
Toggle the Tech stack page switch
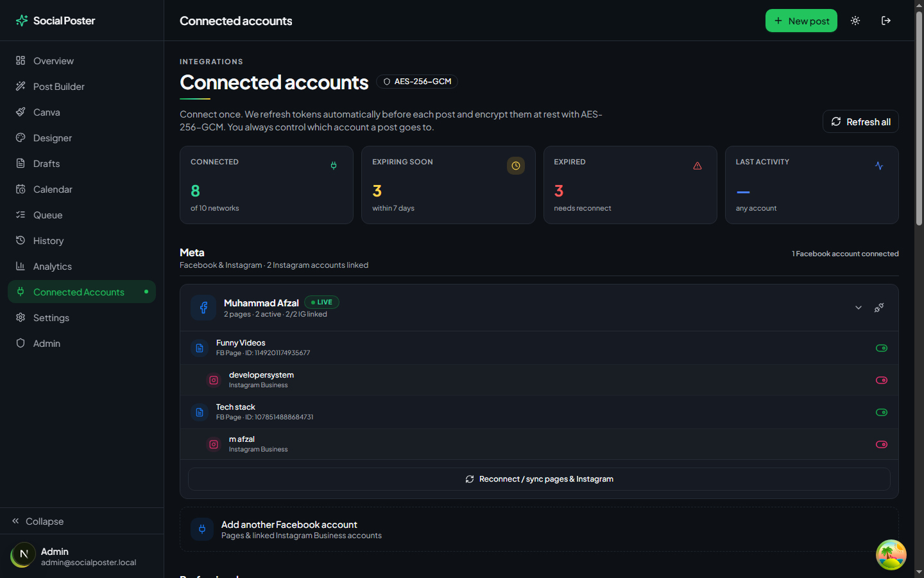(x=882, y=412)
